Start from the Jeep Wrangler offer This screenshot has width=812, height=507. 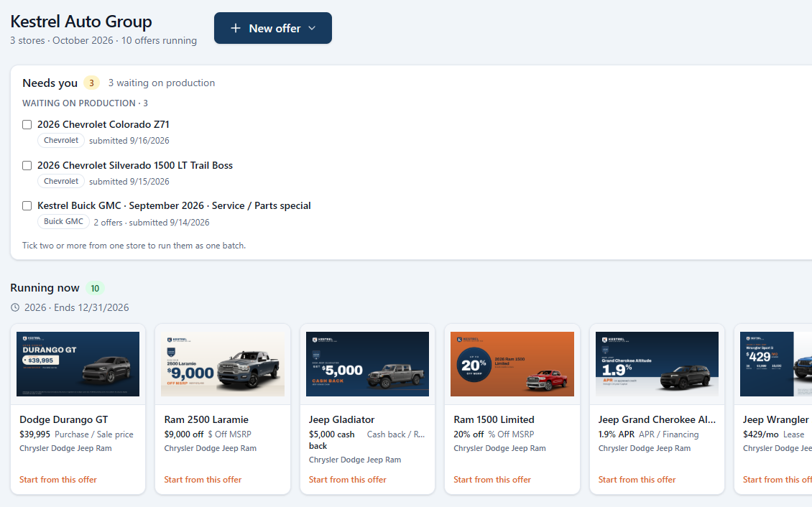[777, 480]
